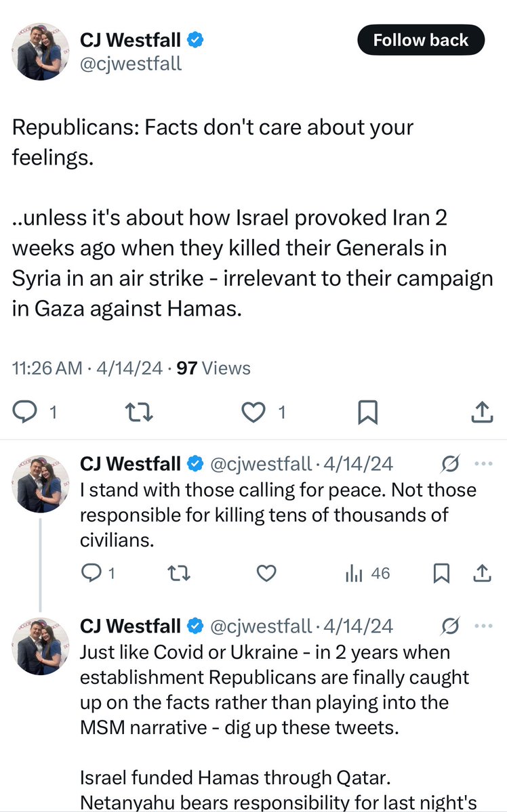Bookmark the main tweet
This screenshot has width=507, height=812.
[x=367, y=412]
